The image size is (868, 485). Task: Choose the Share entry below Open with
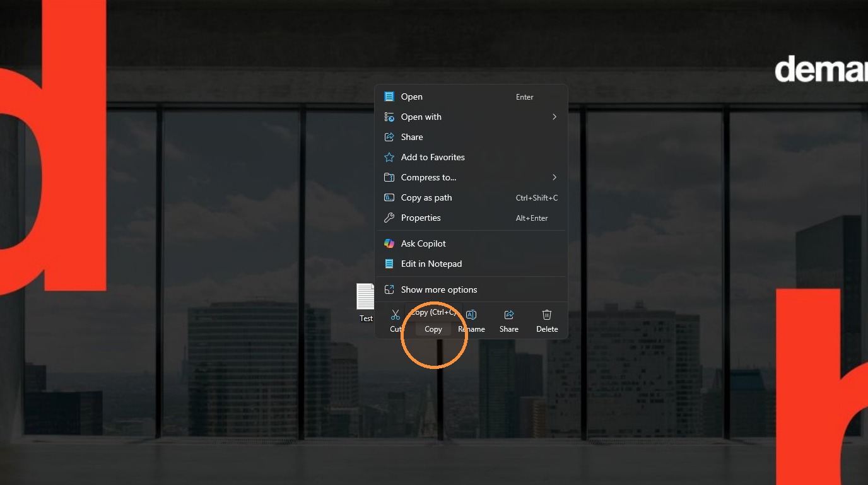471,137
